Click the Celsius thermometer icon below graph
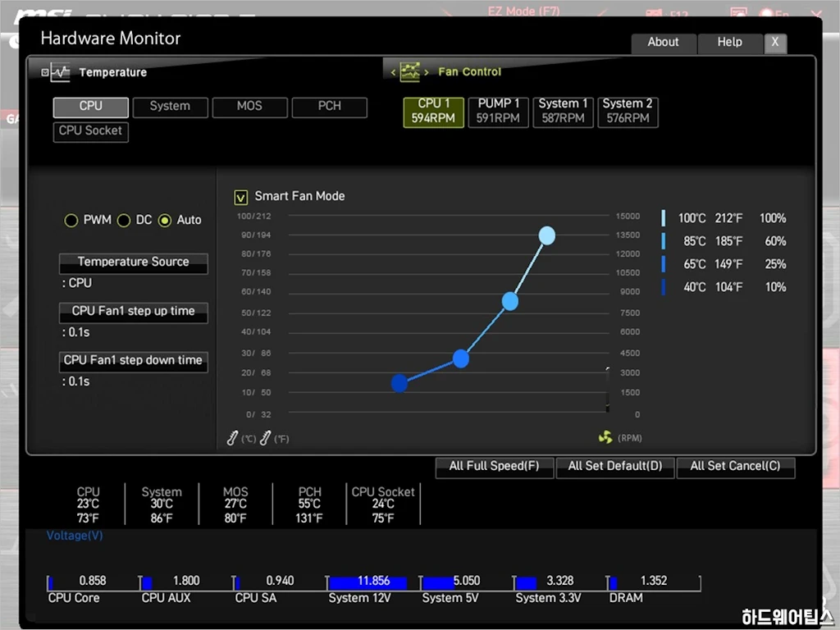This screenshot has height=630, width=840. [232, 438]
